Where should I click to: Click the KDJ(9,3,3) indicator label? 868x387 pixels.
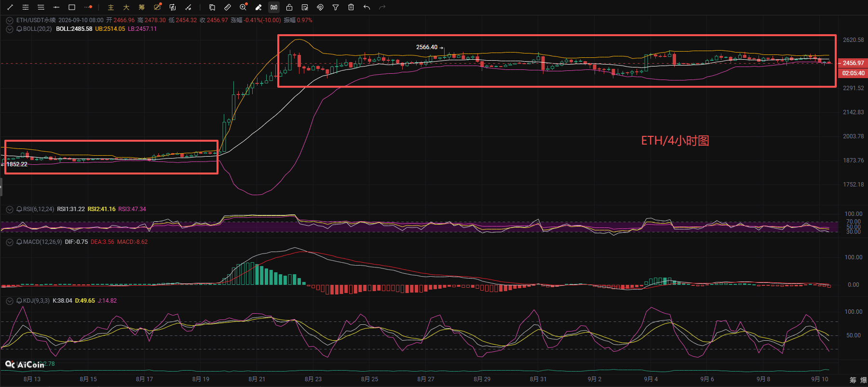(x=36, y=301)
